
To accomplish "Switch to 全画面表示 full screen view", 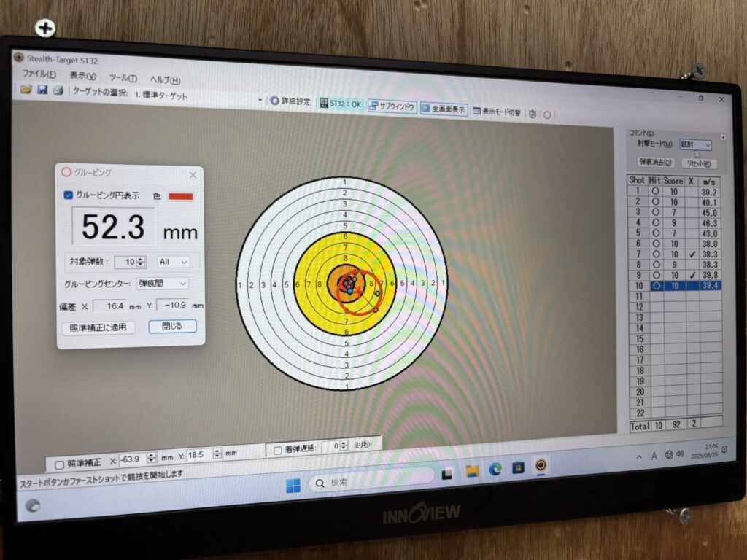I will [x=444, y=109].
